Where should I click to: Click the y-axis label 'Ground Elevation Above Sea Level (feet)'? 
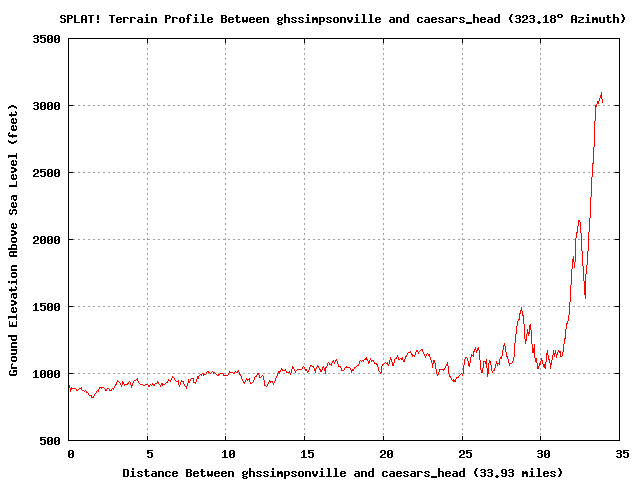coord(13,240)
